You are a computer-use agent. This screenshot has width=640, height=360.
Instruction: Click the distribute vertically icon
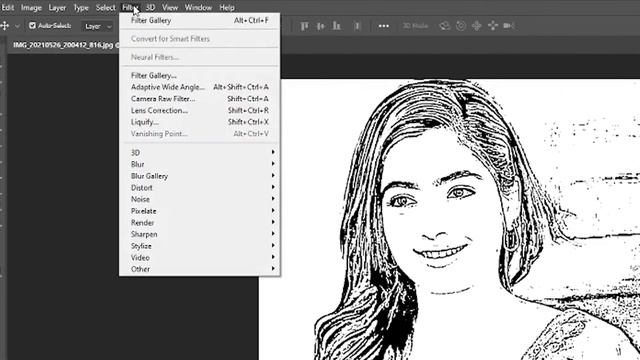pos(357,26)
